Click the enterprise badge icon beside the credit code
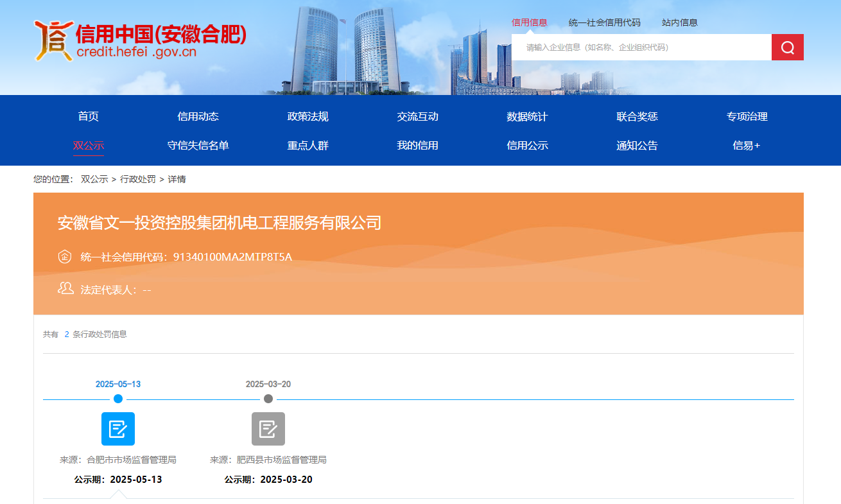Image resolution: width=841 pixels, height=504 pixels. [65, 257]
